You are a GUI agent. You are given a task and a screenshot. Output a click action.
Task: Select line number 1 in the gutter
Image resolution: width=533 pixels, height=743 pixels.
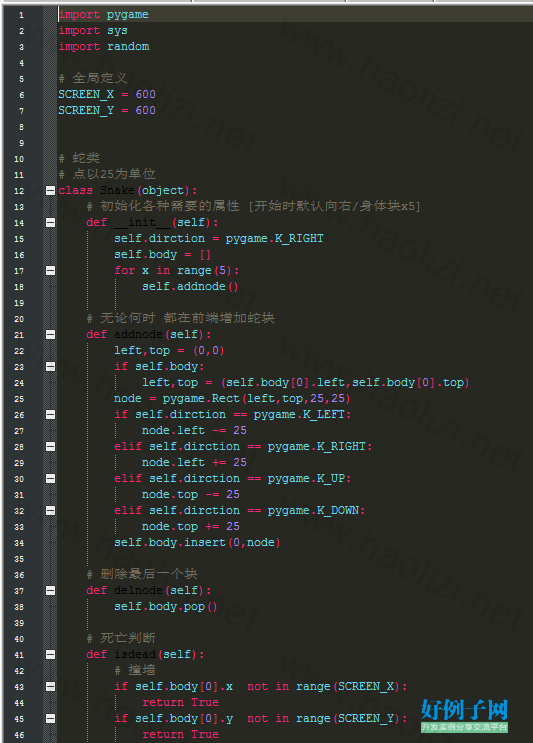click(x=21, y=15)
